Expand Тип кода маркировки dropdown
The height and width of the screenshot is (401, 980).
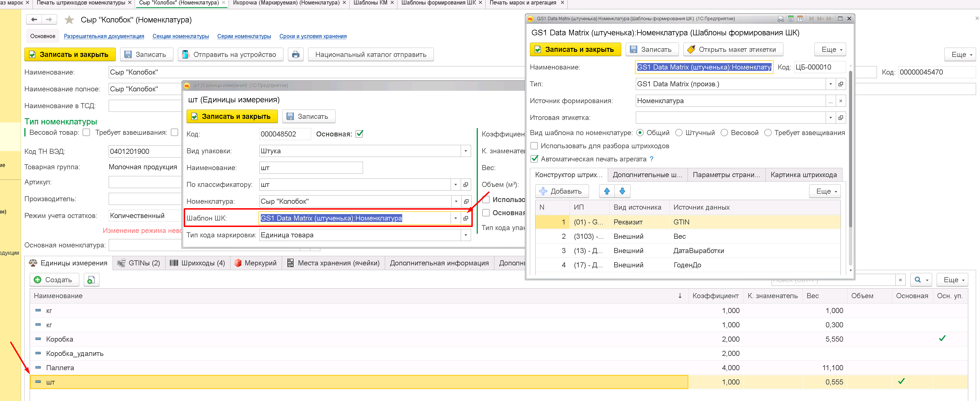pyautogui.click(x=466, y=235)
